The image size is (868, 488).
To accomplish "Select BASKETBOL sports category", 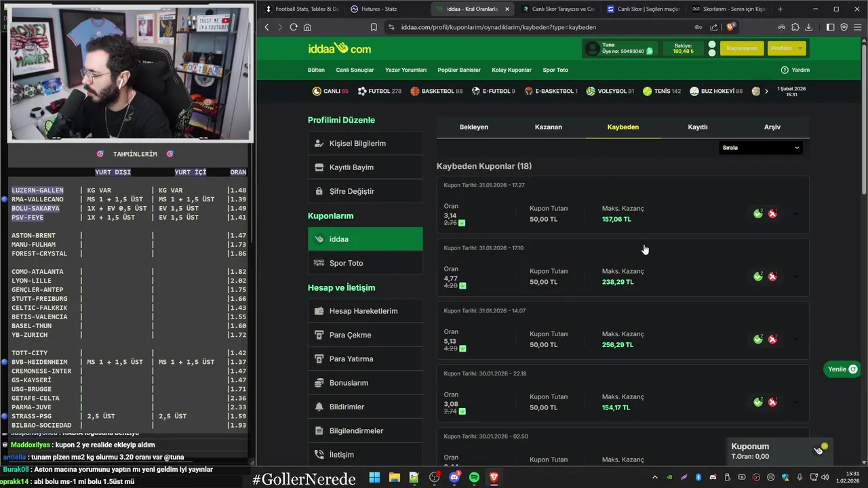I will pyautogui.click(x=436, y=91).
